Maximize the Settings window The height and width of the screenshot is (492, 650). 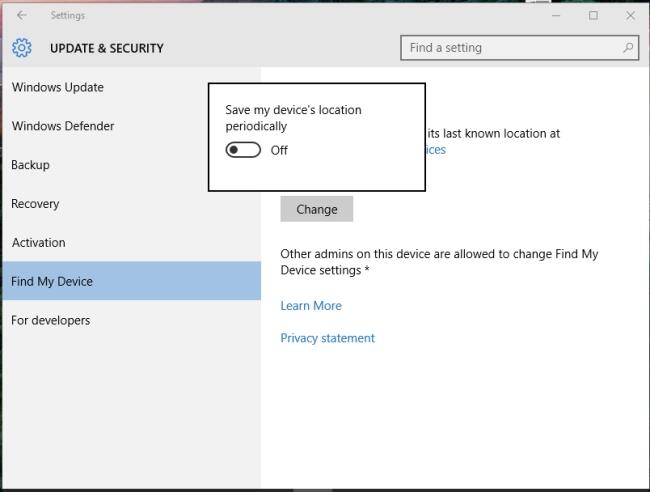(593, 15)
